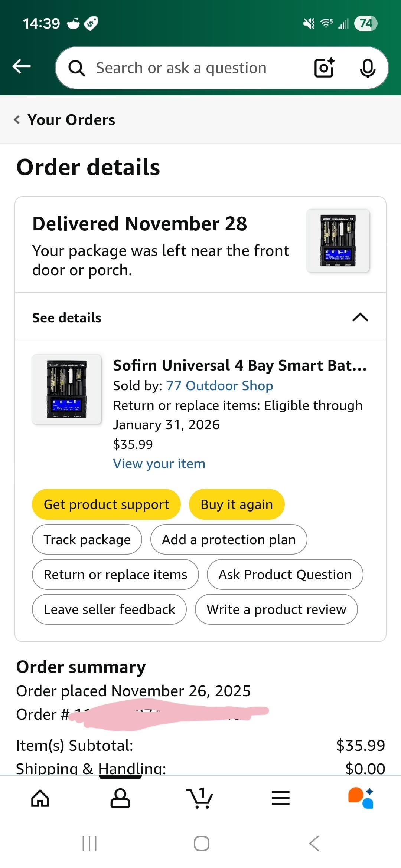Tap the Track package button
Image resolution: width=401 pixels, height=868 pixels.
pyautogui.click(x=87, y=539)
